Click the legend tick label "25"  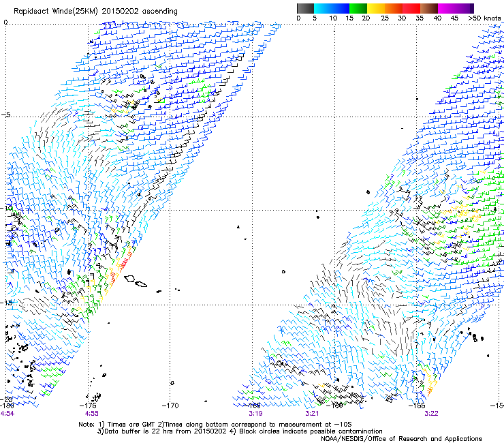(385, 18)
